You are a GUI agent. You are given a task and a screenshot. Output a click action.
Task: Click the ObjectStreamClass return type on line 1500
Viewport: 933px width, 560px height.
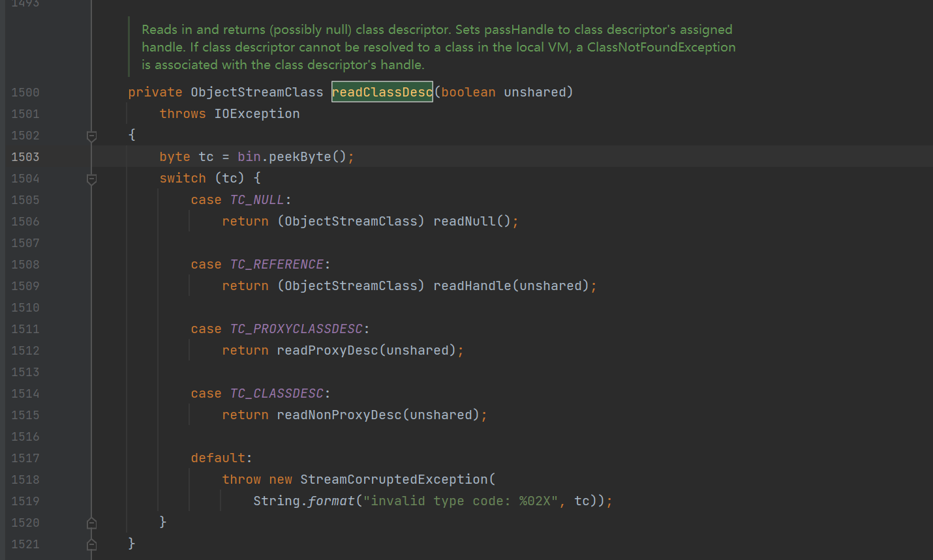click(x=257, y=92)
